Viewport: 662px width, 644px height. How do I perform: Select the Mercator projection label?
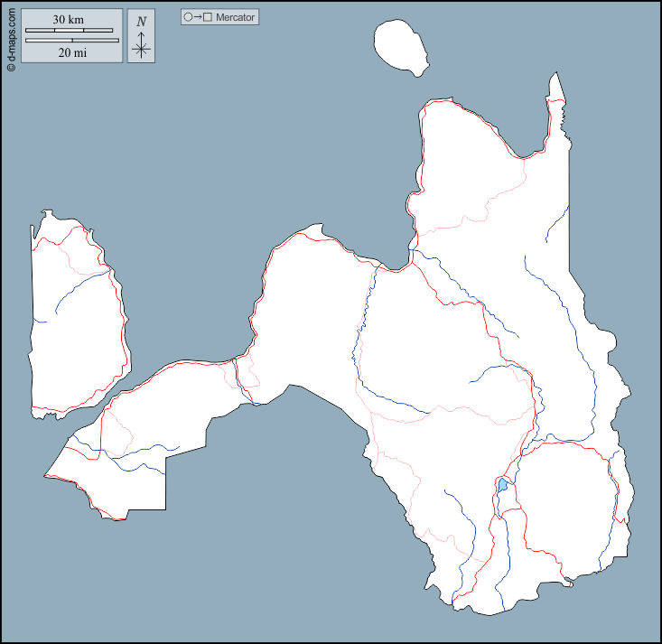tap(235, 17)
